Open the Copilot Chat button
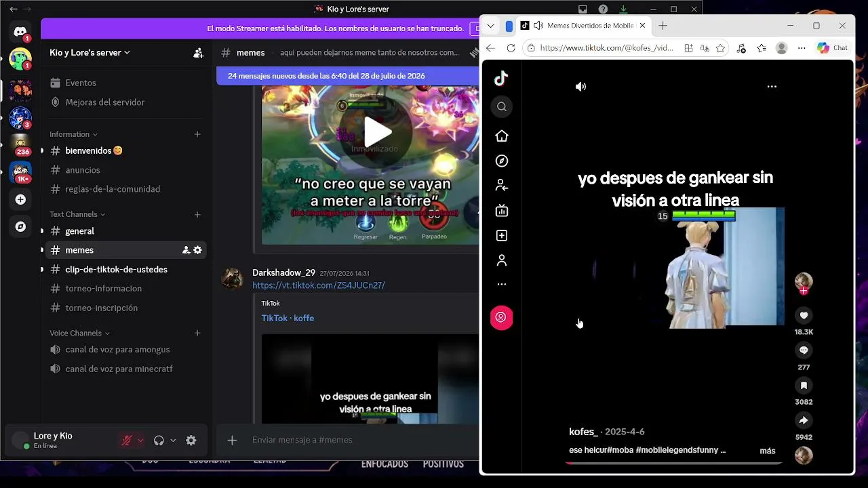 point(833,48)
